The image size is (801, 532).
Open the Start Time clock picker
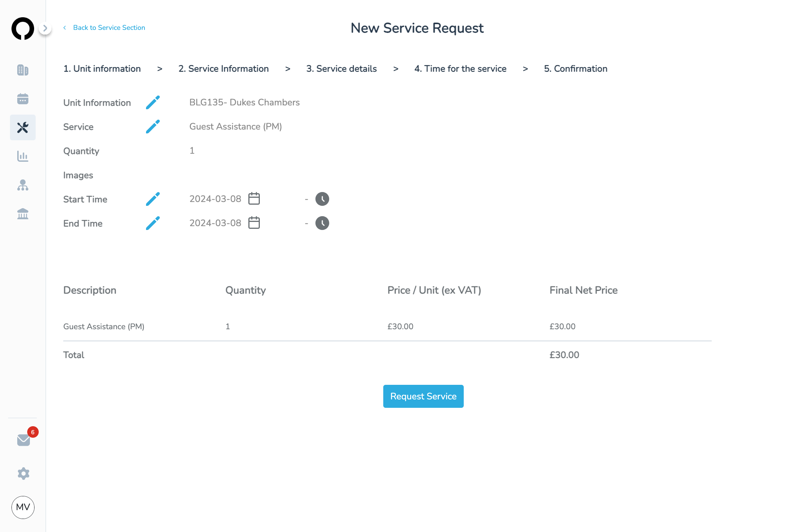coord(322,199)
